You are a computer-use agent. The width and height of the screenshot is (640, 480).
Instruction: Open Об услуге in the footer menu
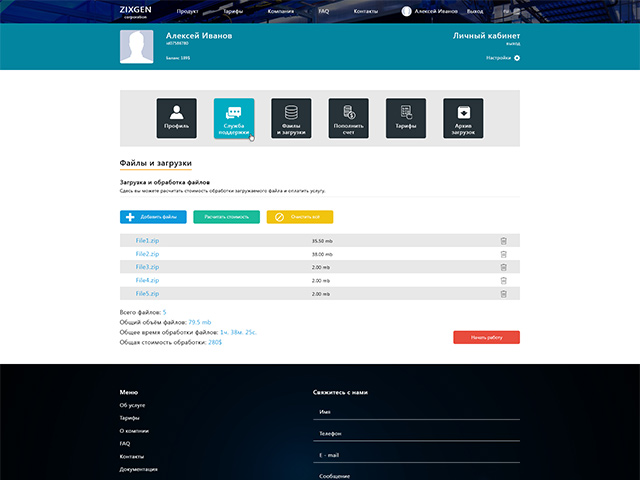click(132, 405)
